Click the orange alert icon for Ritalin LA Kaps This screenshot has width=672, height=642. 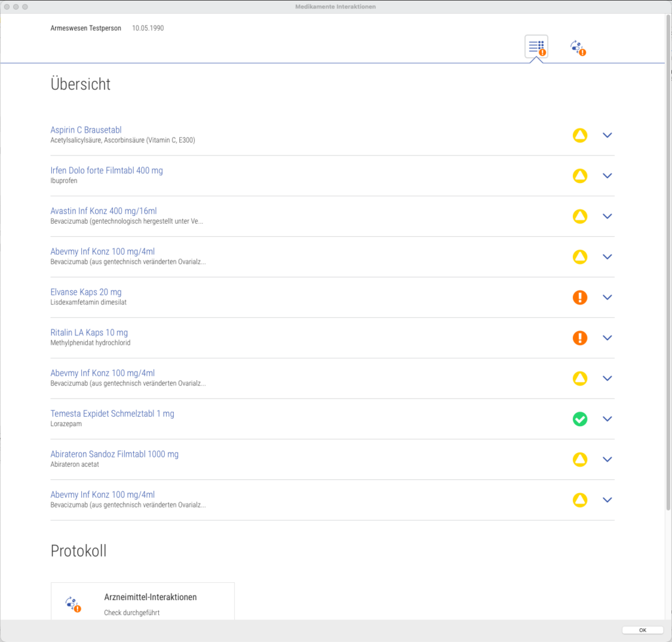point(580,337)
